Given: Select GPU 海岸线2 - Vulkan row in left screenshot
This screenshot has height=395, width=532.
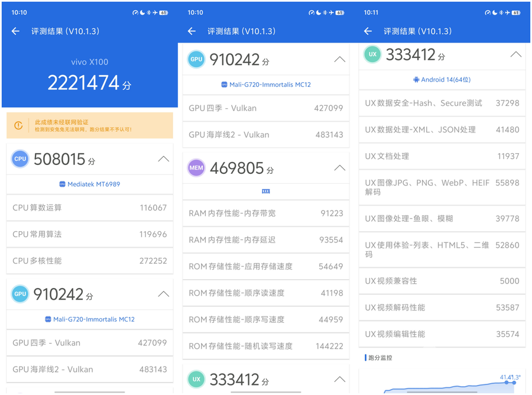Looking at the screenshot, I should tap(90, 369).
